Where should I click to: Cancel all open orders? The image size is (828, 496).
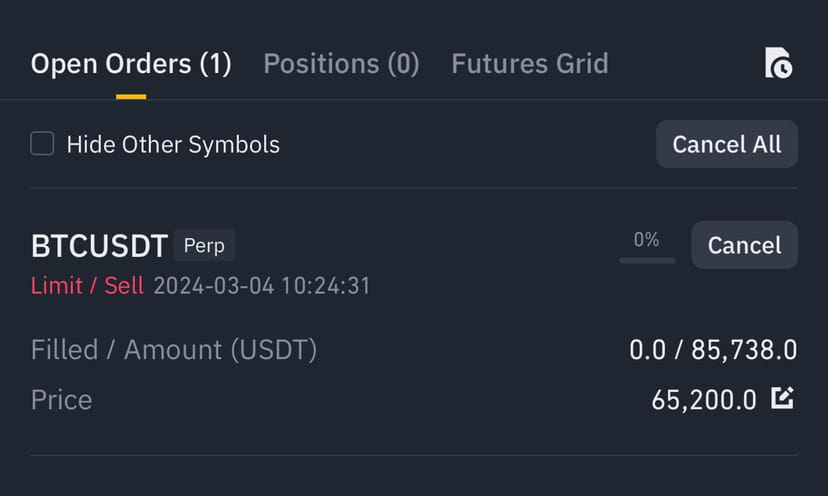coord(727,144)
